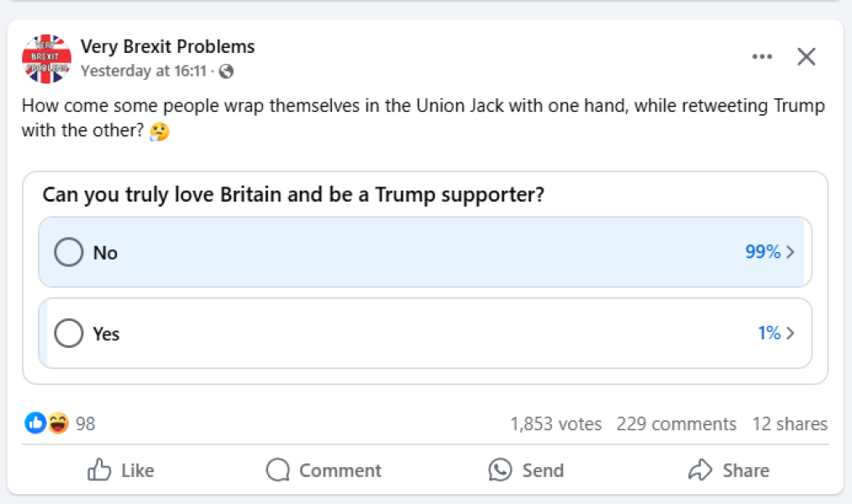Click the 1,853 votes count
Image resolution: width=852 pixels, height=504 pixels.
pyautogui.click(x=555, y=424)
